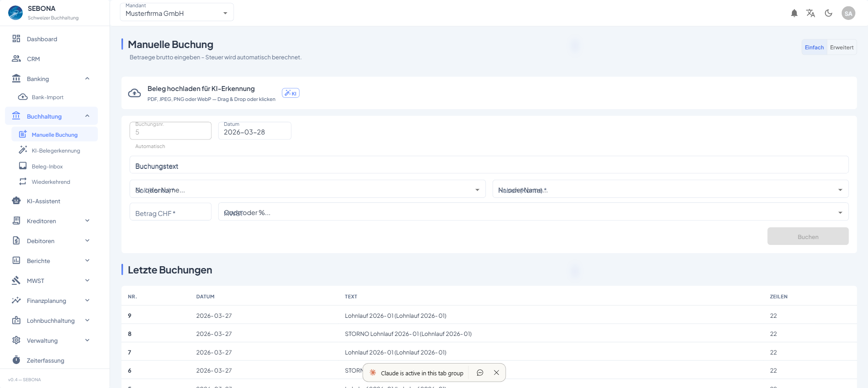Screen dimensions: 868x388
Task: Open the Mandant Musterfirma GmbH dropdown
Action: coord(177,13)
